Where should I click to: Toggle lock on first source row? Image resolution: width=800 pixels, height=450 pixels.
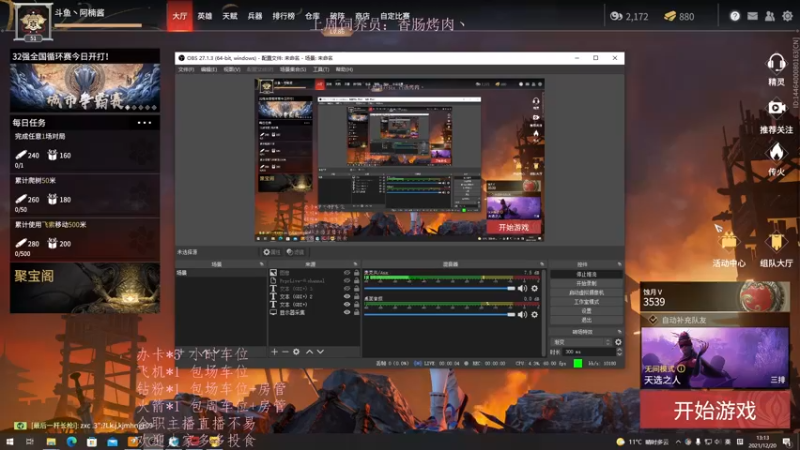click(x=357, y=273)
